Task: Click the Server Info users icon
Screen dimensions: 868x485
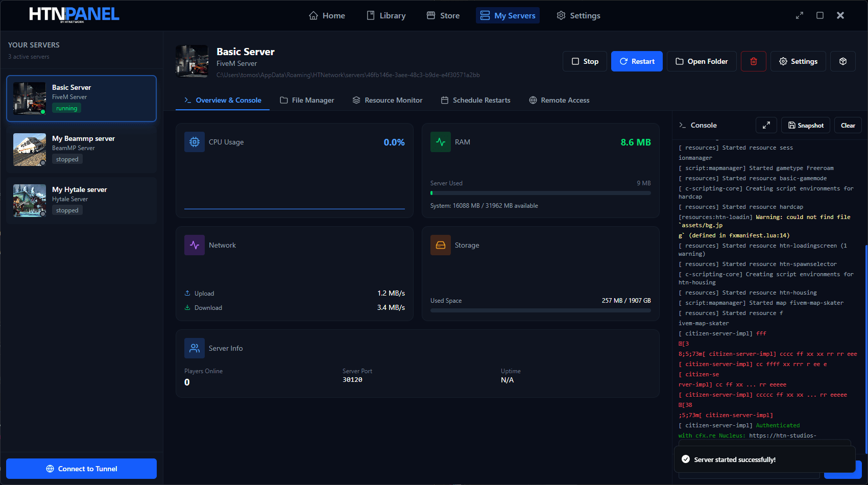Action: pyautogui.click(x=195, y=348)
